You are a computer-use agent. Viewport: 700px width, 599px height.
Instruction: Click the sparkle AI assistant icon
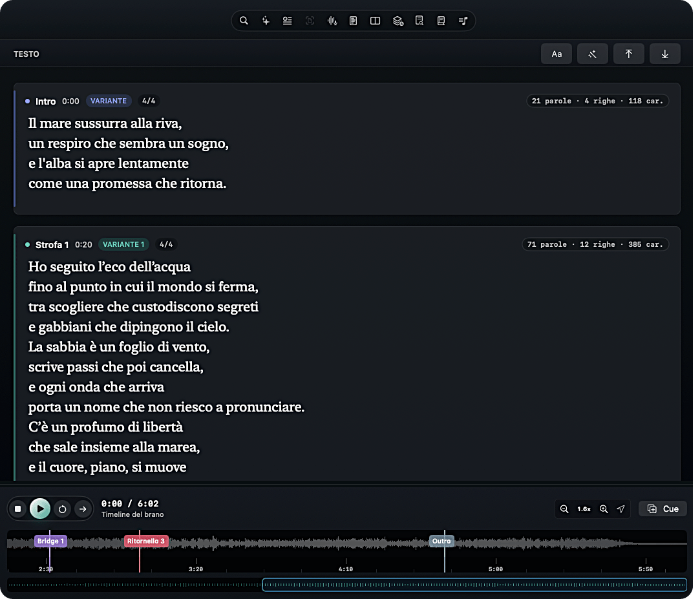point(266,21)
